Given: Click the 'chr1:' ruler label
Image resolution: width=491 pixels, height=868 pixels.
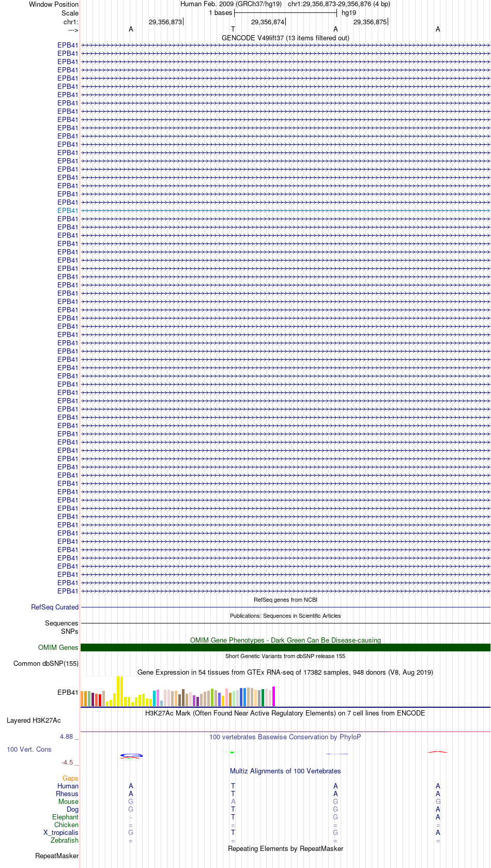Looking at the screenshot, I should 71,22.
